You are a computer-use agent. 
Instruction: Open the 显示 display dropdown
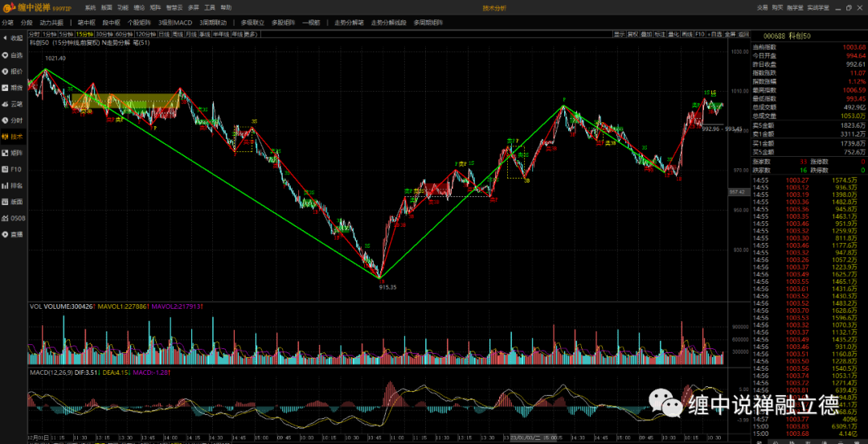click(x=620, y=34)
